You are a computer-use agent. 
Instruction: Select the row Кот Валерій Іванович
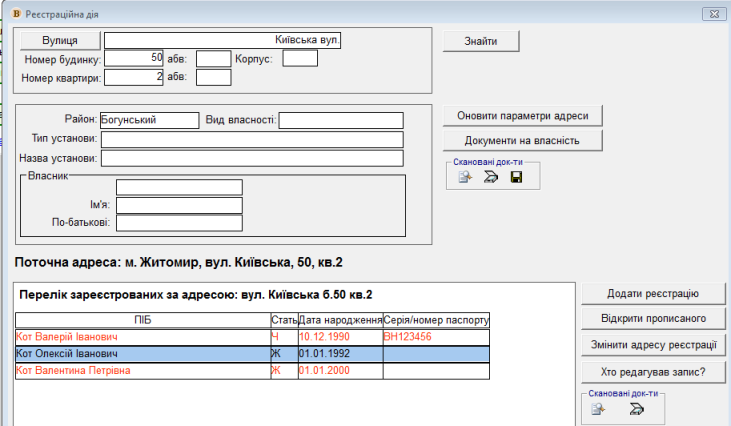[x=142, y=337]
